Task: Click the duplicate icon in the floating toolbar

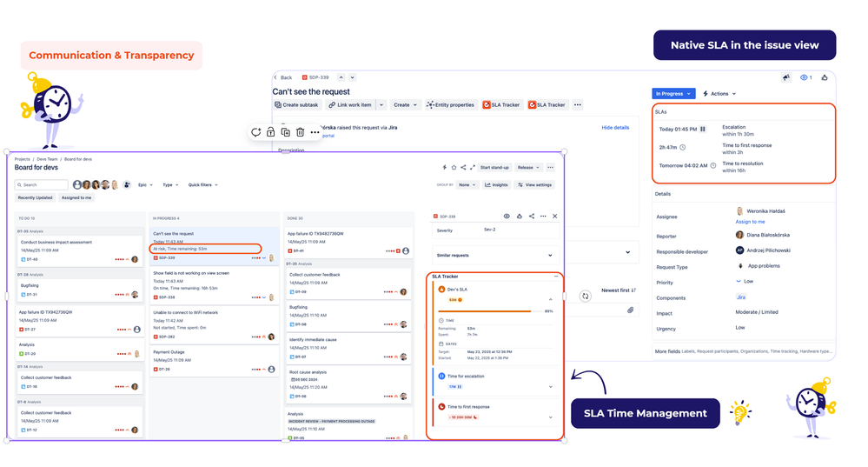Action: (286, 132)
